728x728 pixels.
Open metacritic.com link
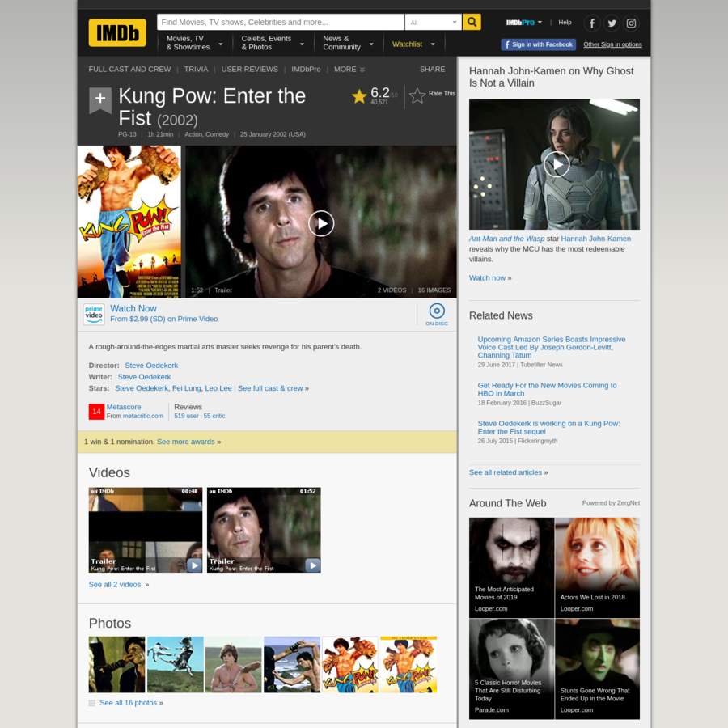click(x=143, y=416)
